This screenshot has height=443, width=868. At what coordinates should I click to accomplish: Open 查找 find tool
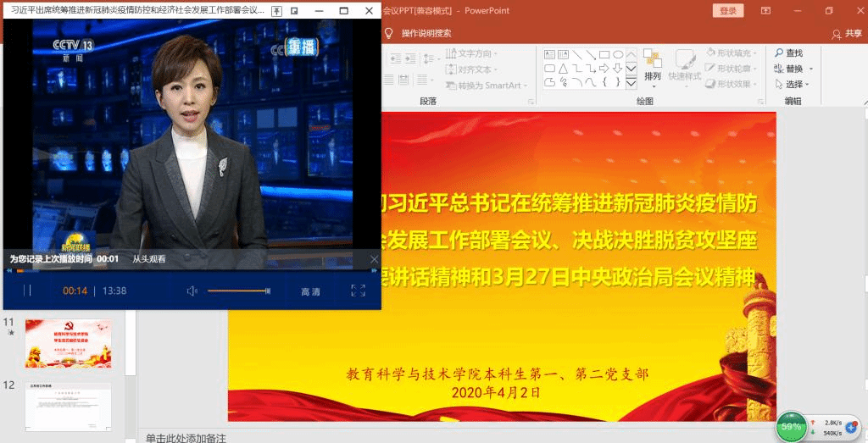tap(788, 53)
